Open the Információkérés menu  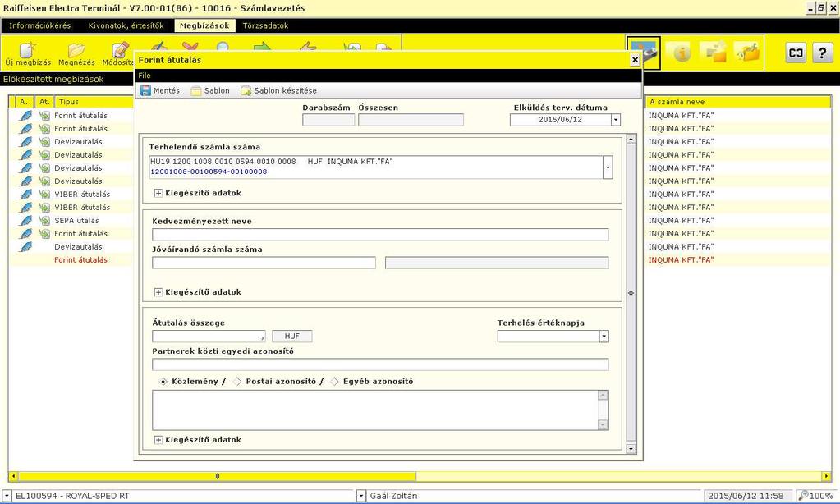tap(40, 25)
